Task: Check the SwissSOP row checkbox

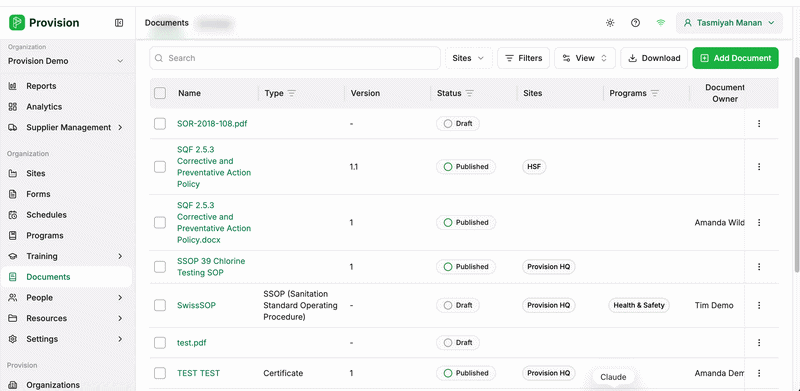Action: pos(160,305)
